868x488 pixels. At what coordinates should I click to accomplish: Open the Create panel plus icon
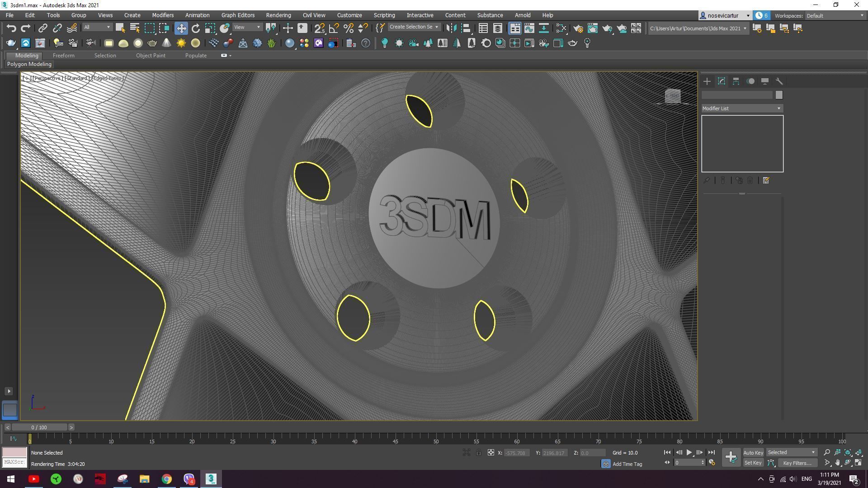(x=707, y=81)
